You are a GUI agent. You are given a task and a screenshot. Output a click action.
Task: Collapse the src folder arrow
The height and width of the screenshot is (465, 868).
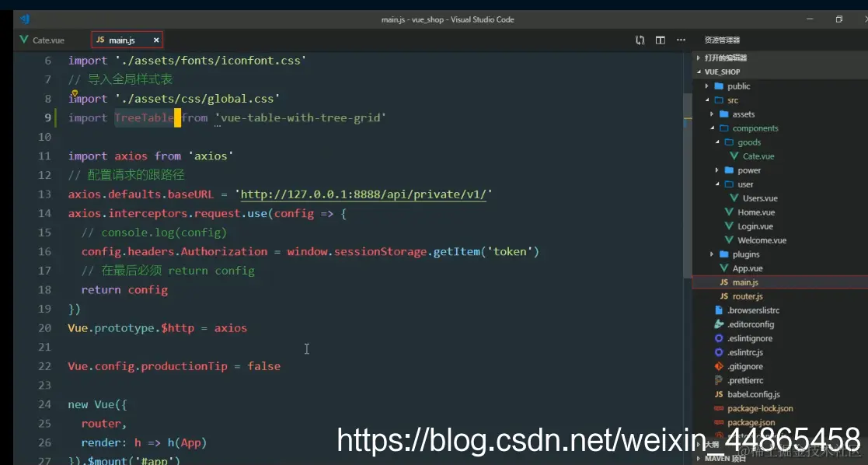pos(707,100)
